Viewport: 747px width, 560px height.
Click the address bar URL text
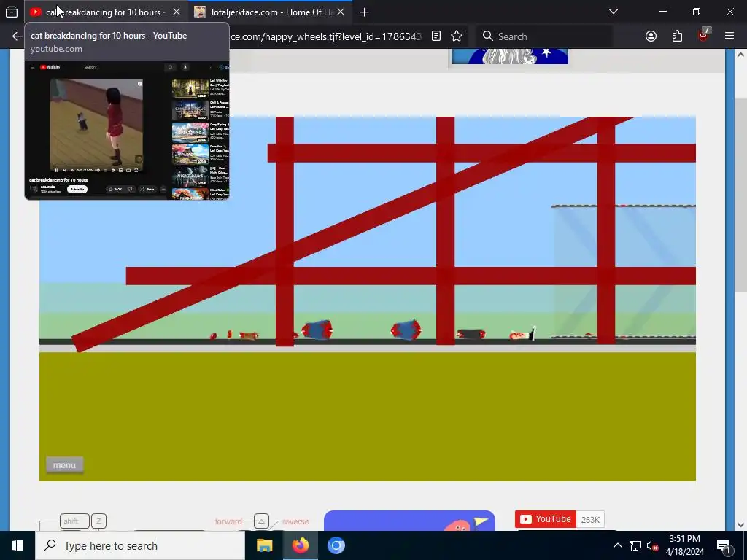coord(325,36)
